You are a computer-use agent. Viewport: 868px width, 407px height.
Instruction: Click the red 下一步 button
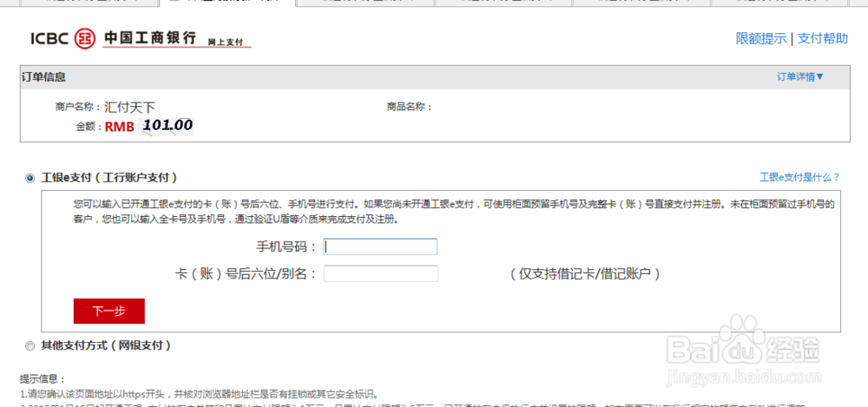point(109,312)
